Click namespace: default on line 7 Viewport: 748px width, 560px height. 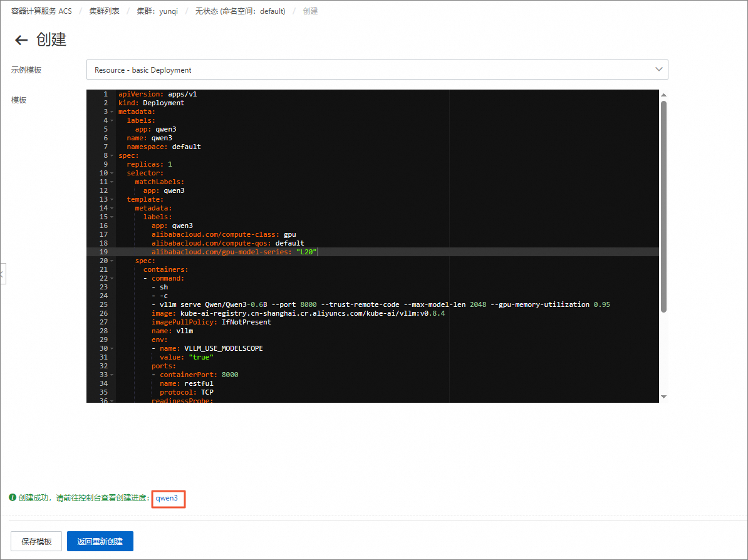164,147
